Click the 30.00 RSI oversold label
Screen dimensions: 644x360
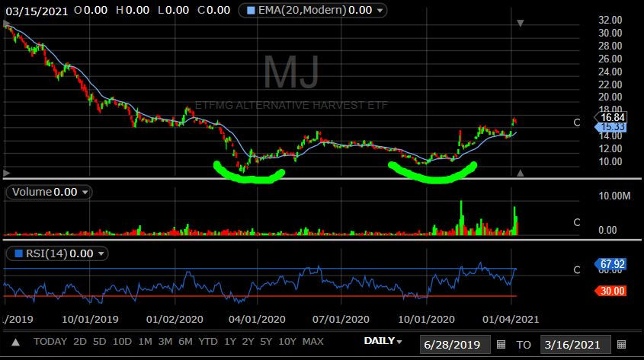(x=610, y=291)
